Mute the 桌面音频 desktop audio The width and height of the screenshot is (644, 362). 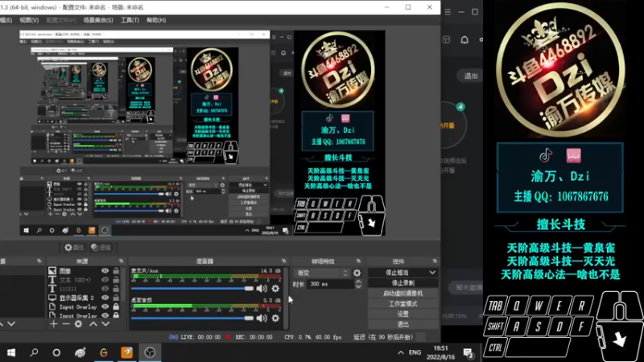pyautogui.click(x=262, y=318)
